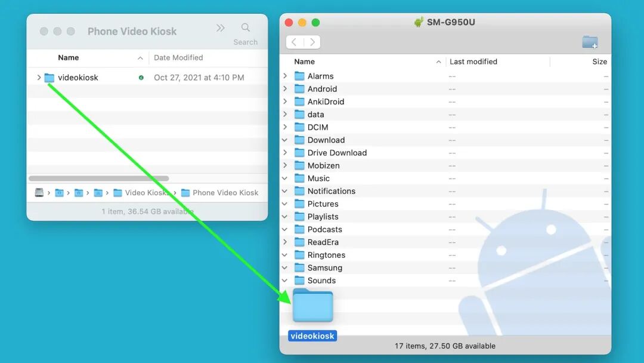Screen dimensions: 644x363
Task: Expand the Samsung folder
Action: (285, 267)
